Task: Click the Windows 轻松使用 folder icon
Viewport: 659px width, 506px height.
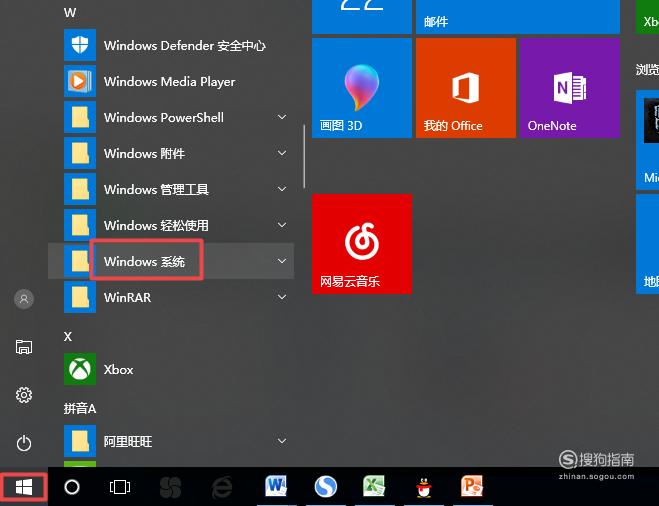Action: click(80, 225)
